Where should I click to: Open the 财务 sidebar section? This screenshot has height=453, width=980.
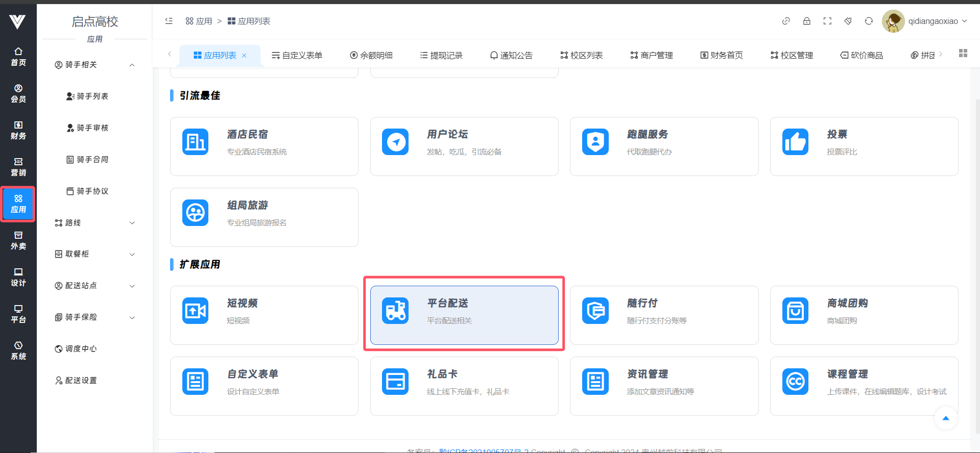pyautogui.click(x=18, y=131)
